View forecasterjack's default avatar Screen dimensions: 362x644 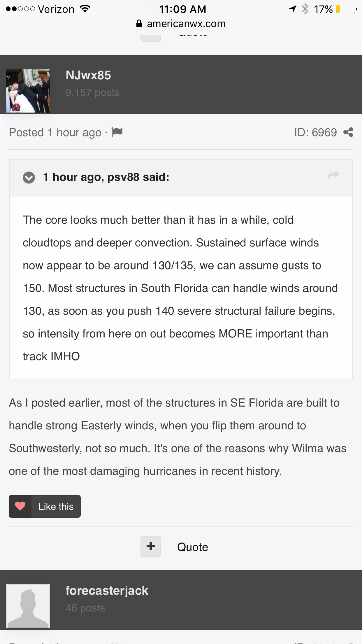28,606
